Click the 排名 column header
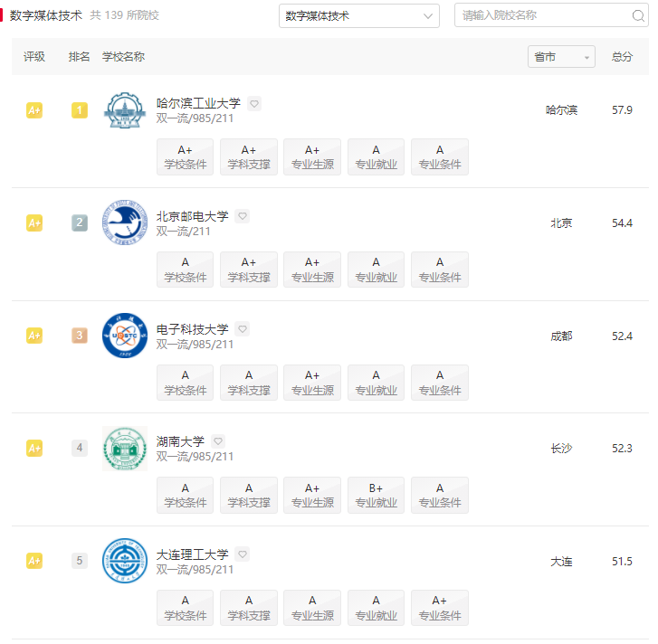The width and height of the screenshot is (658, 644). click(x=80, y=57)
